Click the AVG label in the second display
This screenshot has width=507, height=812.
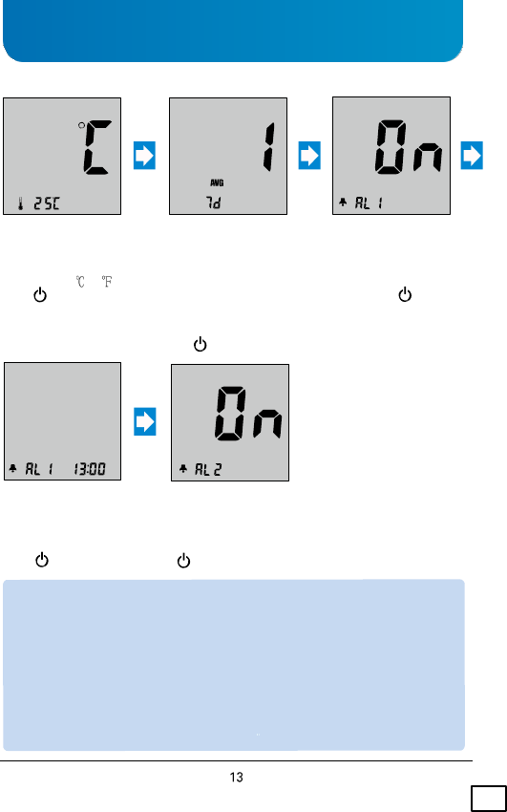tap(217, 182)
